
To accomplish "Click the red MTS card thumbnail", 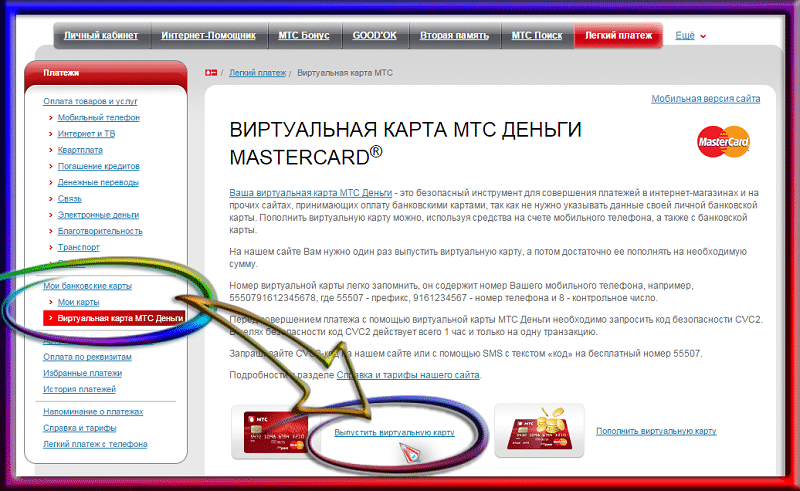I will 276,432.
